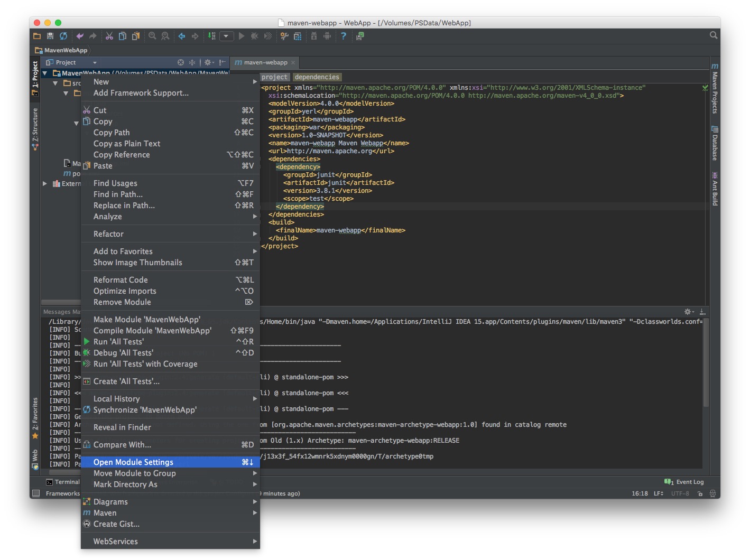This screenshot has width=750, height=560.
Task: Click the Paste clipboard toolbar icon
Action: (x=136, y=36)
